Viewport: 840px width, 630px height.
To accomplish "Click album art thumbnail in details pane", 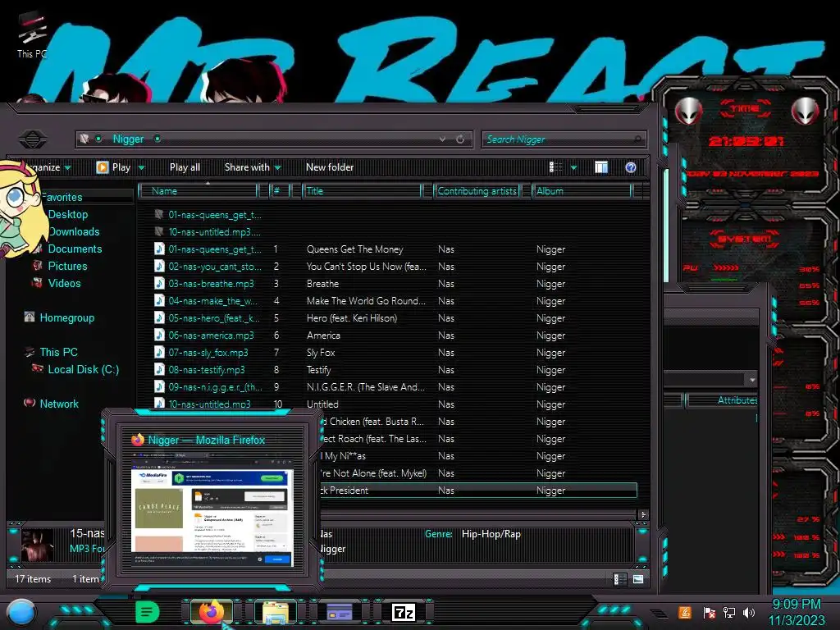I will (37, 545).
